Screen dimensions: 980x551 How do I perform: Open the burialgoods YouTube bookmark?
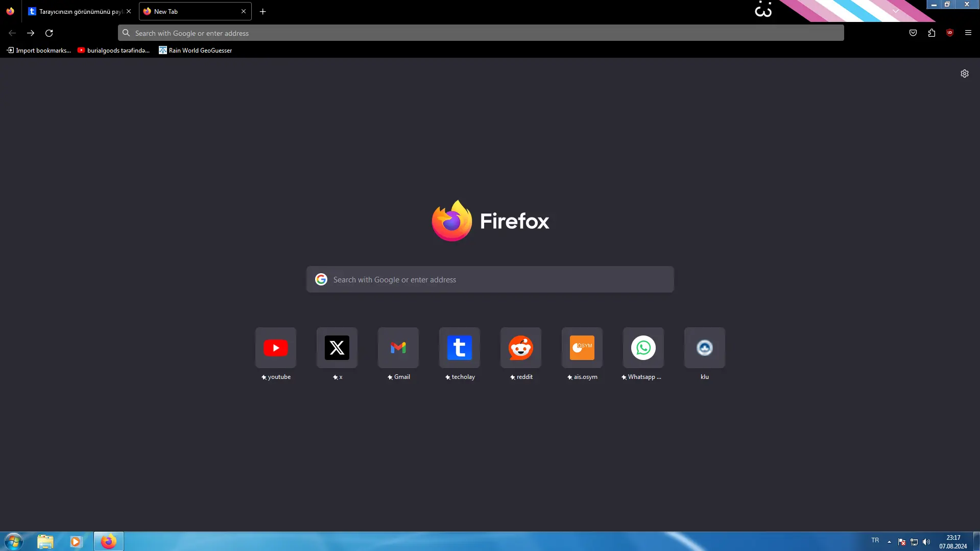114,50
